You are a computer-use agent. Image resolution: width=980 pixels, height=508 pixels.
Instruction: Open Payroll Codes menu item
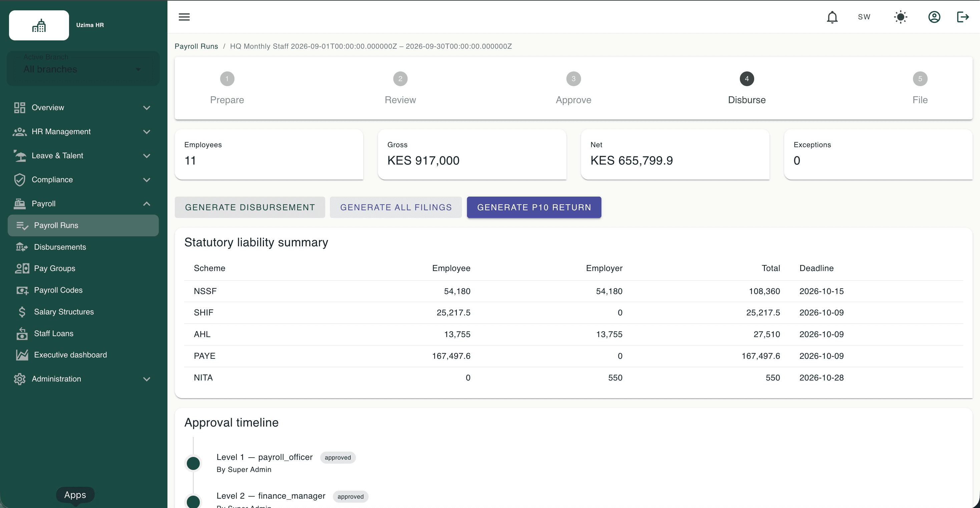tap(83, 290)
